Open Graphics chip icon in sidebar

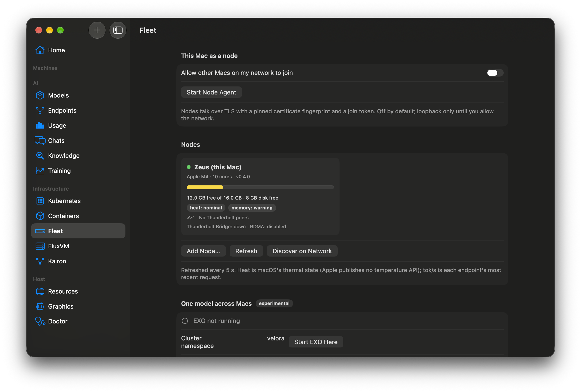coord(40,306)
